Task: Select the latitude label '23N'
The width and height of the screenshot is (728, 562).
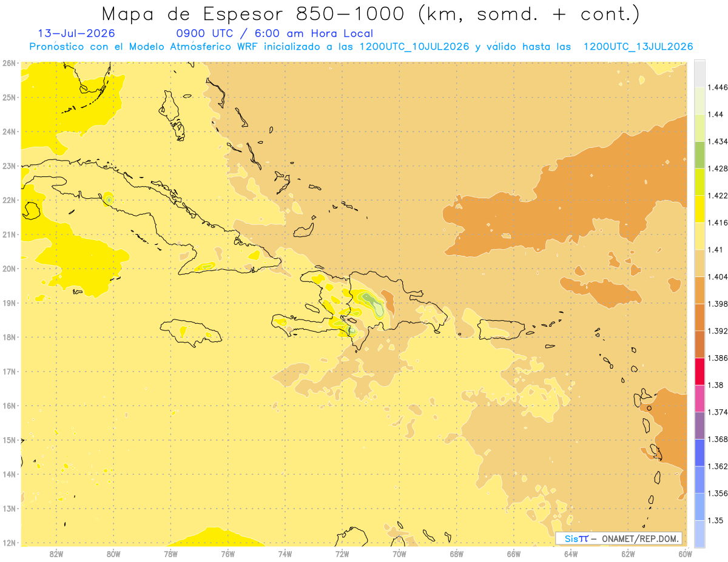Action: click(x=8, y=166)
